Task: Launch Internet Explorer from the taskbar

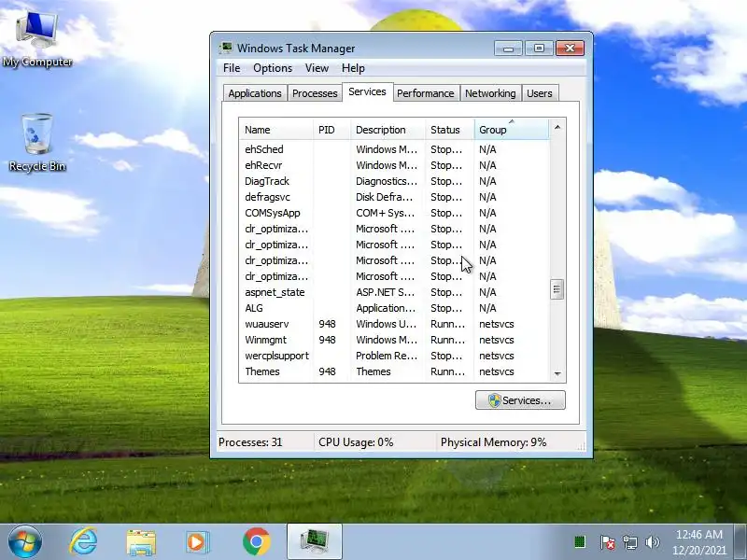Action: 83,542
